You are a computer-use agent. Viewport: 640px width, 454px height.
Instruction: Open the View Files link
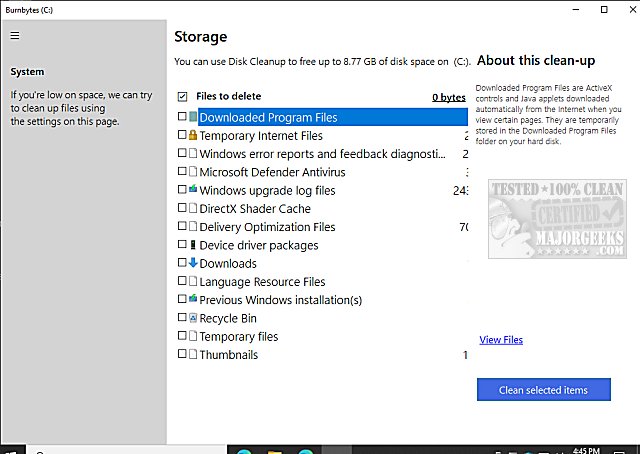tap(501, 340)
